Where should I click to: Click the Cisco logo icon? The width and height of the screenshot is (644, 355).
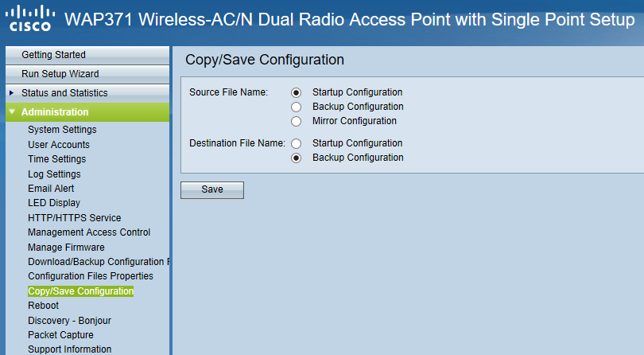[x=30, y=18]
